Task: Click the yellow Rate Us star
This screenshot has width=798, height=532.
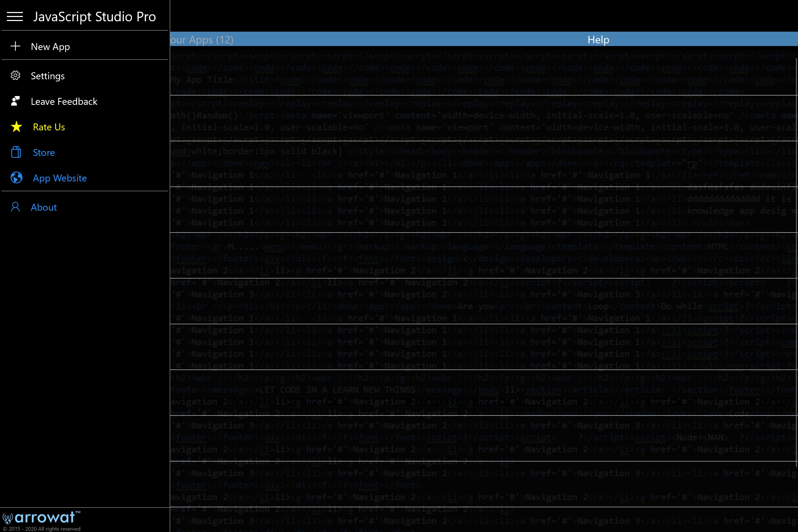Action: pos(16,127)
